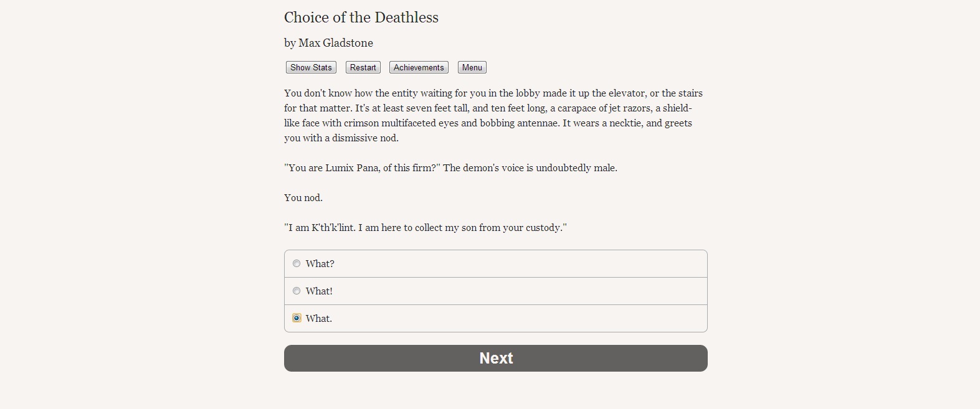Open the Show Stats screen
980x409 pixels.
(x=311, y=67)
